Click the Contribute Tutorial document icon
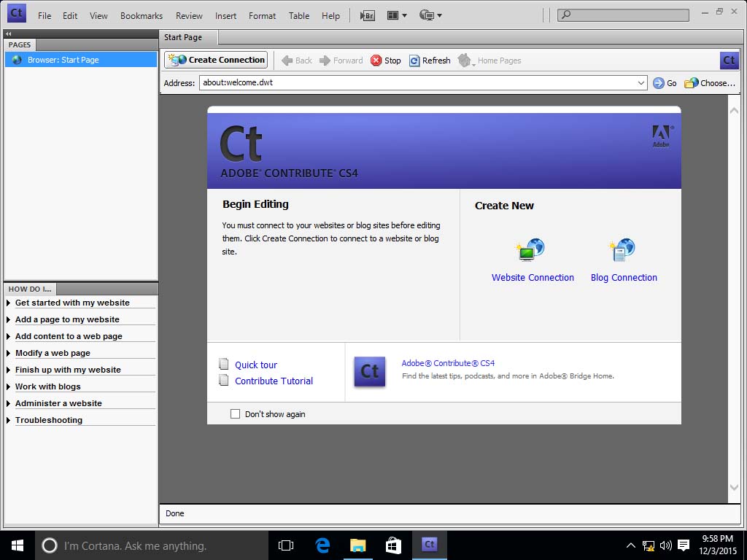This screenshot has width=747, height=560. coord(223,380)
